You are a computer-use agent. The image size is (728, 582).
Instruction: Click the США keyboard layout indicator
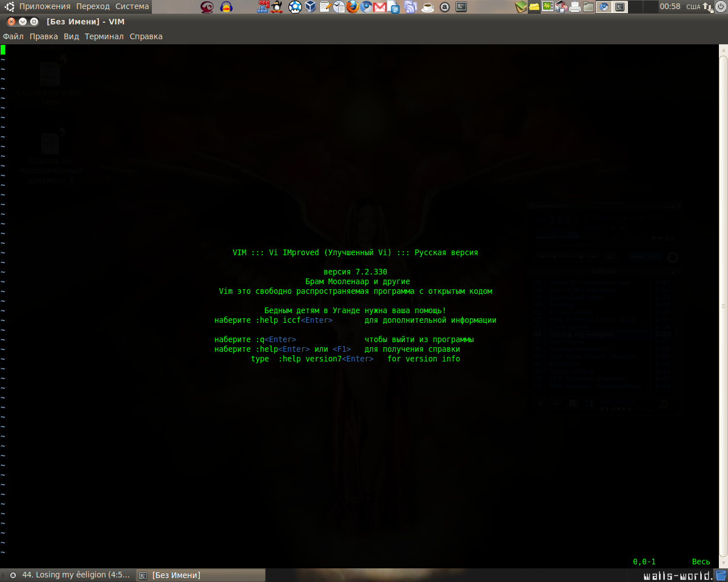(693, 7)
